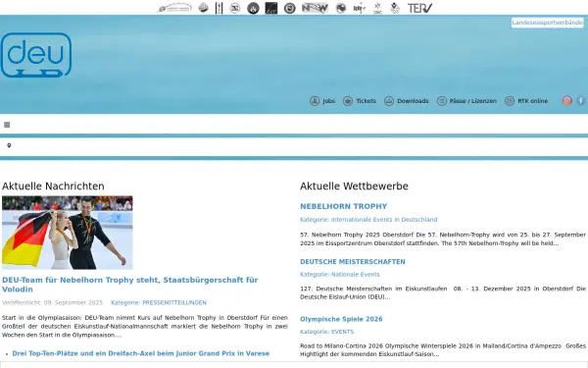Open the Olympische Spiele 2026 link
This screenshot has height=368, width=588.
pyautogui.click(x=341, y=319)
